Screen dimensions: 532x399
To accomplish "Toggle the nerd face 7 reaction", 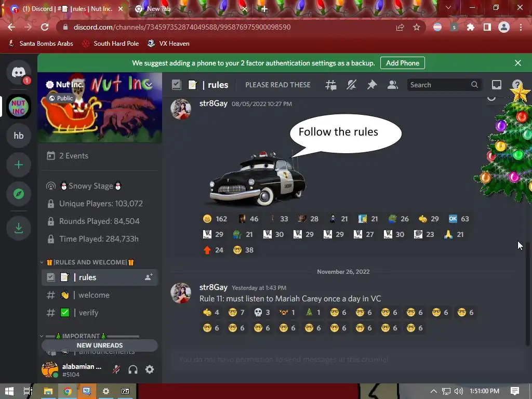I will [x=236, y=312].
